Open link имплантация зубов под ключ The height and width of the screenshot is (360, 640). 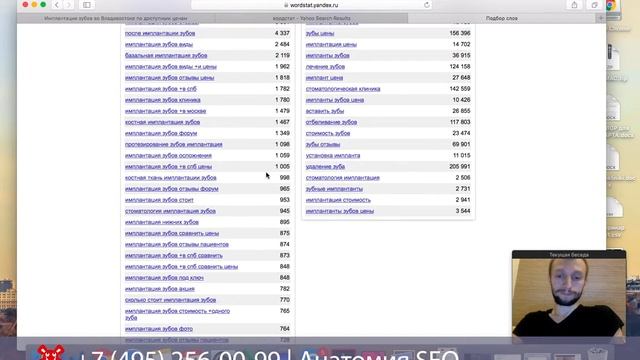(164, 278)
